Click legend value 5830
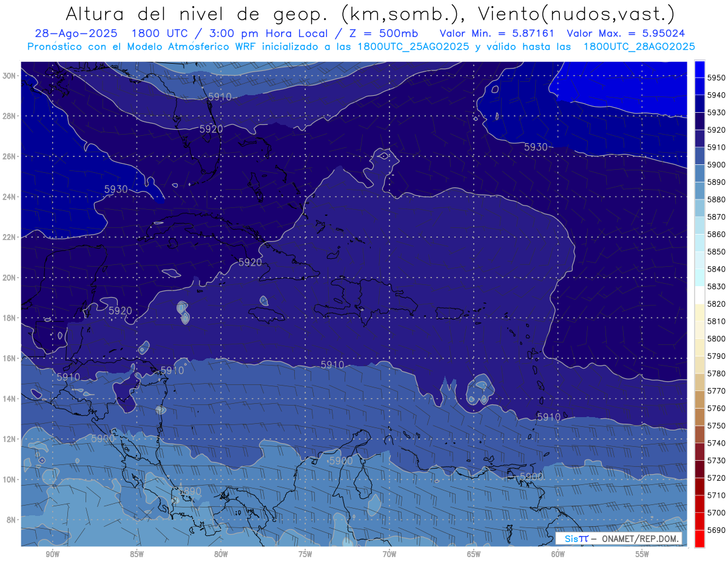Screen dimensions: 728x562 [717, 286]
